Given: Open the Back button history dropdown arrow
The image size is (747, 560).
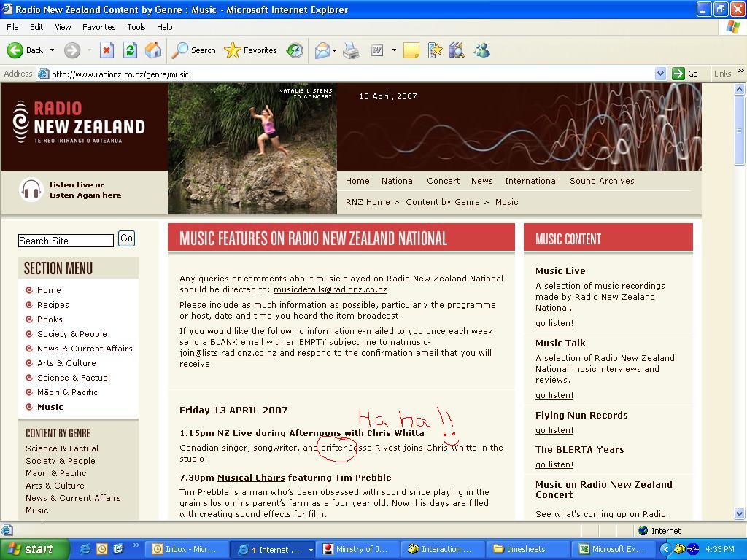Looking at the screenshot, I should click(x=52, y=50).
